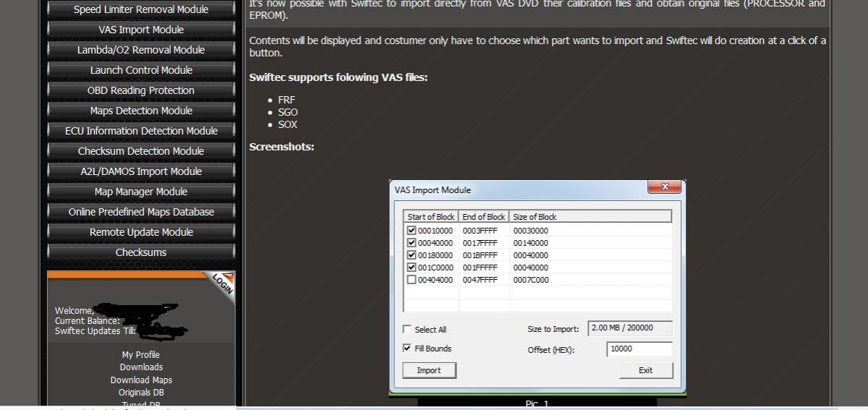Click the VAS Import Module dialog title

click(x=433, y=190)
